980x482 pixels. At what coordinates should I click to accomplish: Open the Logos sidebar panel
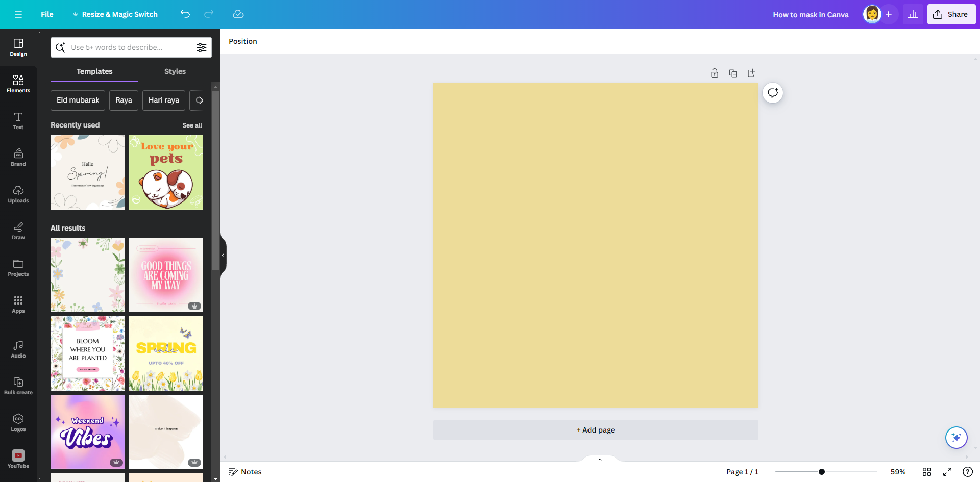[x=18, y=423]
